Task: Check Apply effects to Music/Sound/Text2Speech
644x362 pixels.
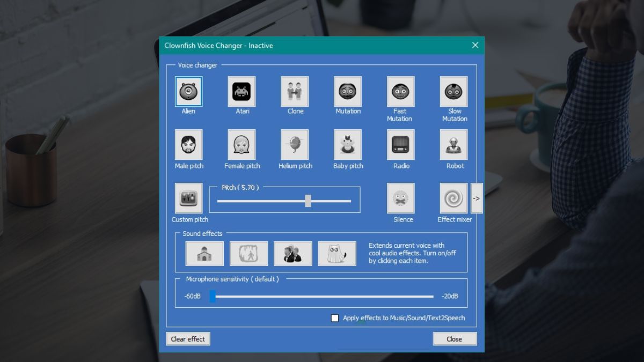Action: 335,318
